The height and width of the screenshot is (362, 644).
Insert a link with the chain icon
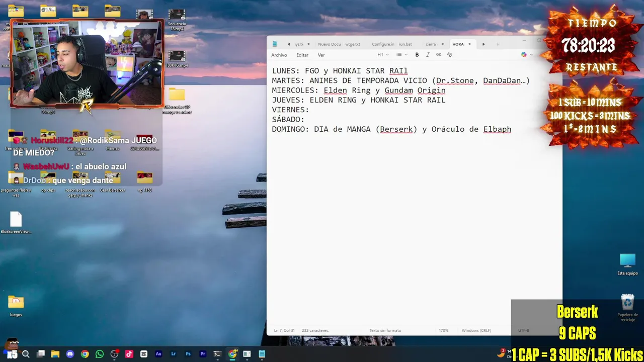coord(439,55)
